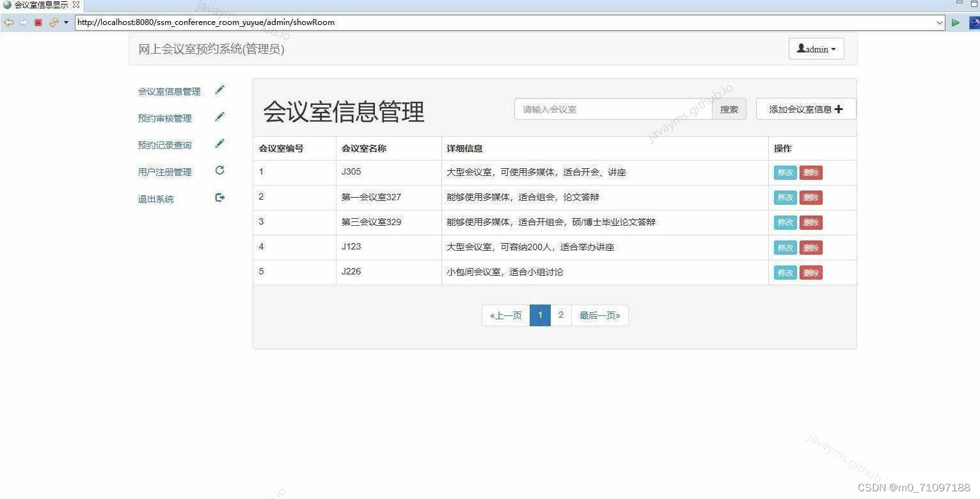
Task: Click the 网上会议室预约系统(管理员) title link
Action: [212, 49]
